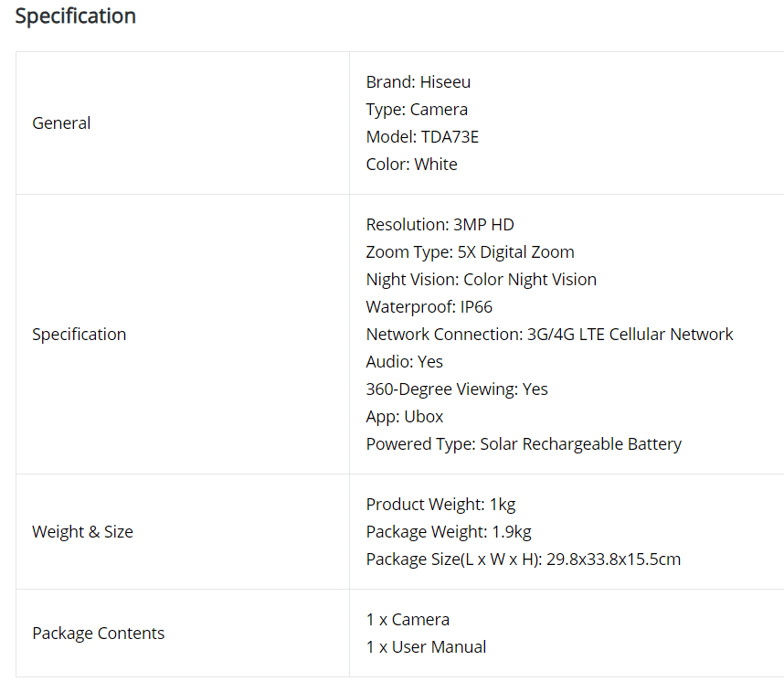Select the Specification row label in table
Image resolution: width=784 pixels, height=682 pixels.
(x=79, y=335)
